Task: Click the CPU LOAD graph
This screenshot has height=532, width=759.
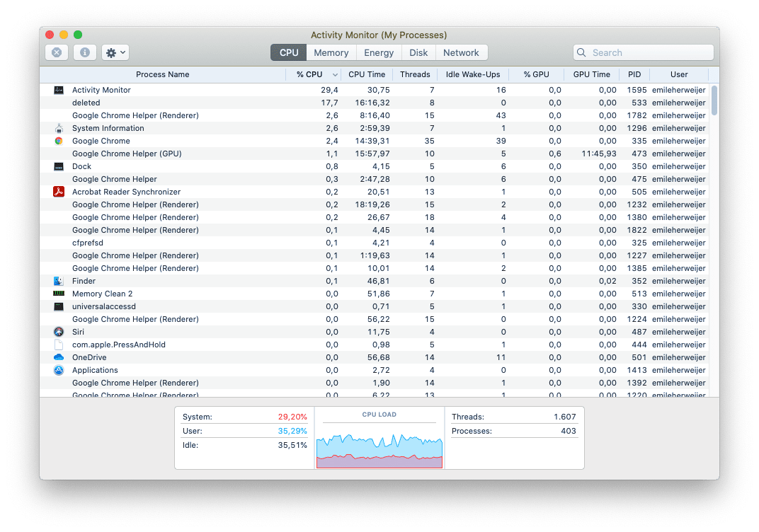Action: (379, 450)
